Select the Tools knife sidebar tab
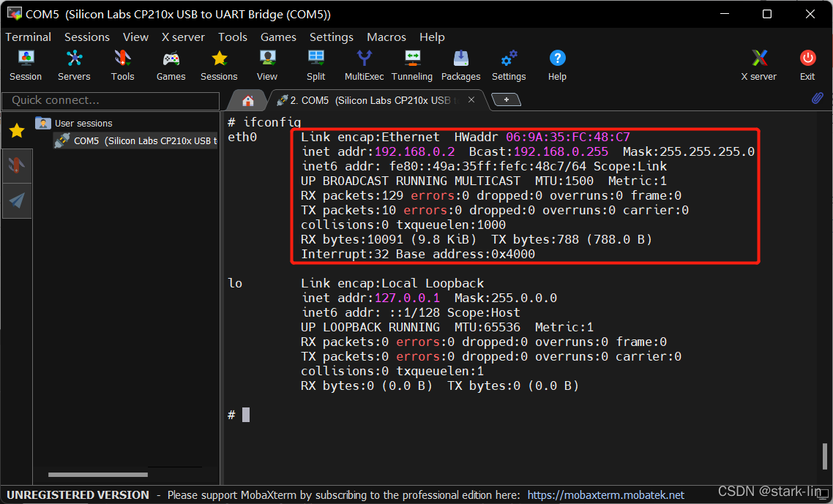The height and width of the screenshot is (504, 833). click(17, 166)
